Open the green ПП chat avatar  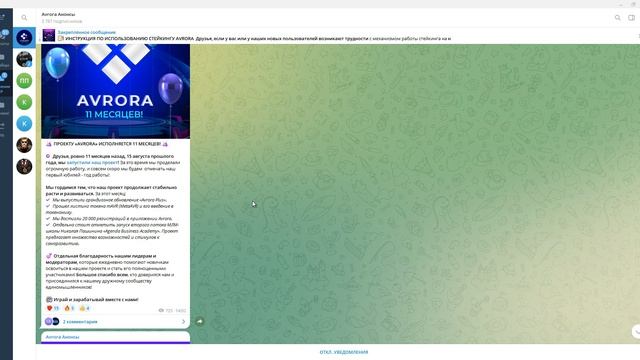(x=24, y=81)
